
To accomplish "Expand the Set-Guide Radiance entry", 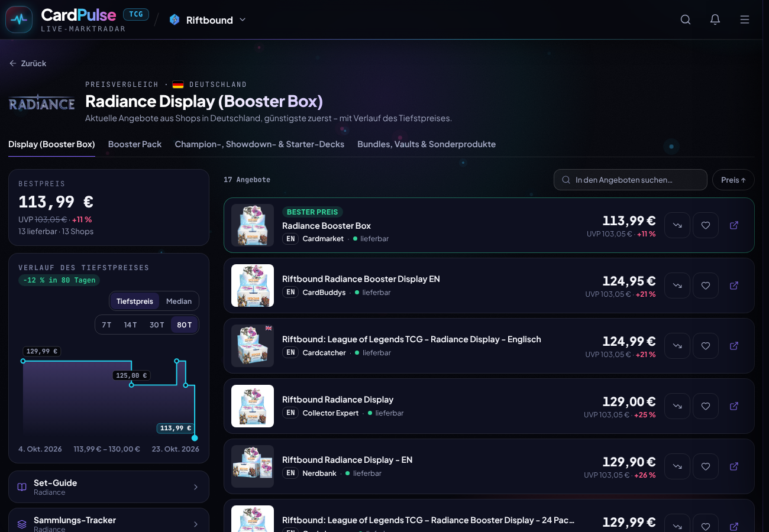I will click(109, 487).
